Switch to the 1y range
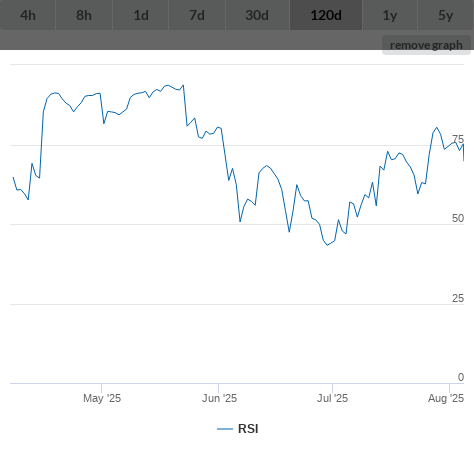This screenshot has width=474, height=455. pos(390,15)
